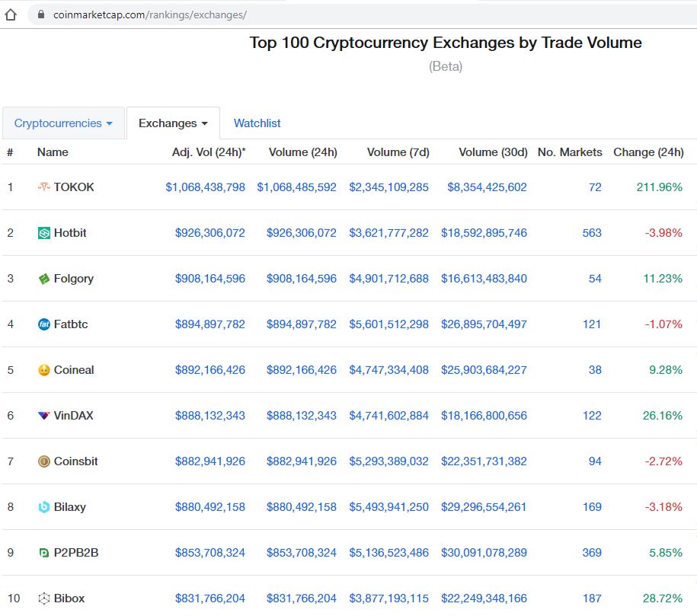Click Coinsbit 7d volume $5,293,389,032

click(x=388, y=461)
